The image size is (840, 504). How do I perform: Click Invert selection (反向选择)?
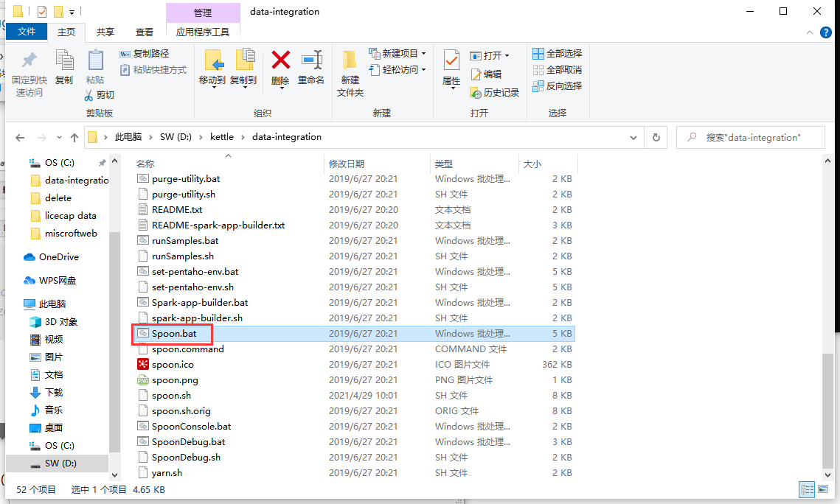click(557, 85)
